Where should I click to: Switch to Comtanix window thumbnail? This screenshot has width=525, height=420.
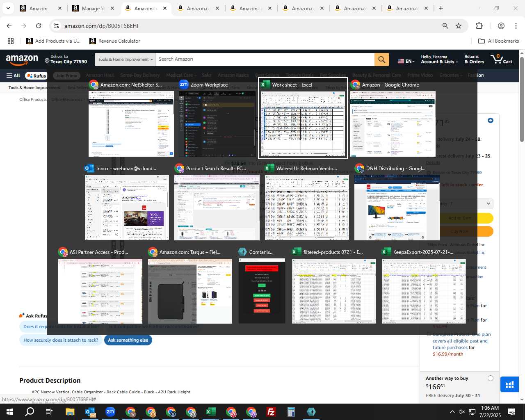pyautogui.click(x=262, y=285)
